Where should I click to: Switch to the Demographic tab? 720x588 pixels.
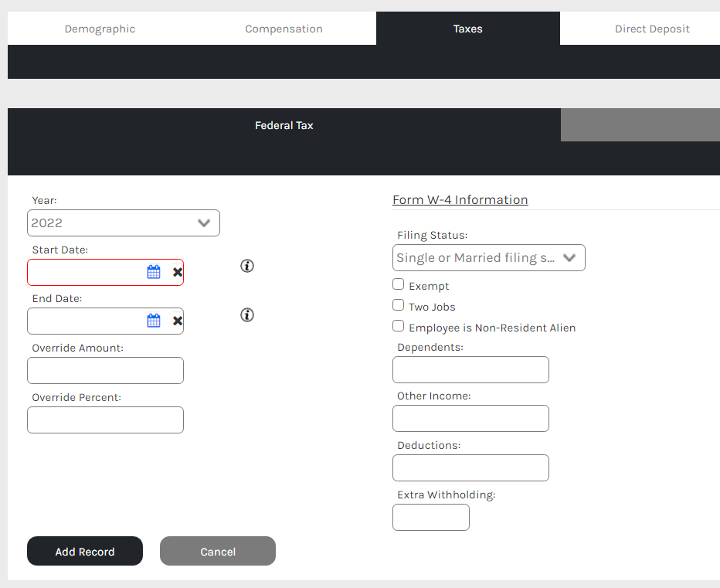[100, 29]
